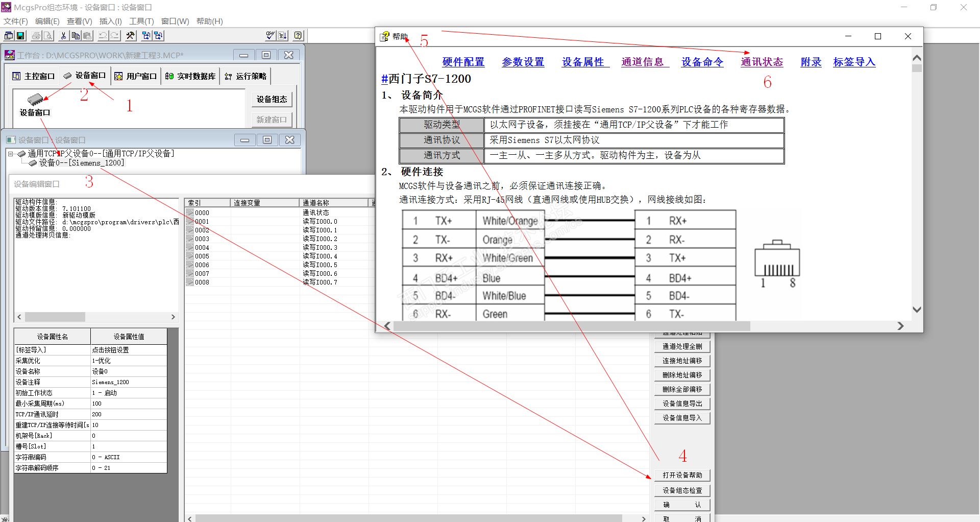Image resolution: width=980 pixels, height=522 pixels.
Task: Open the 参数设置 help link
Action: [523, 62]
